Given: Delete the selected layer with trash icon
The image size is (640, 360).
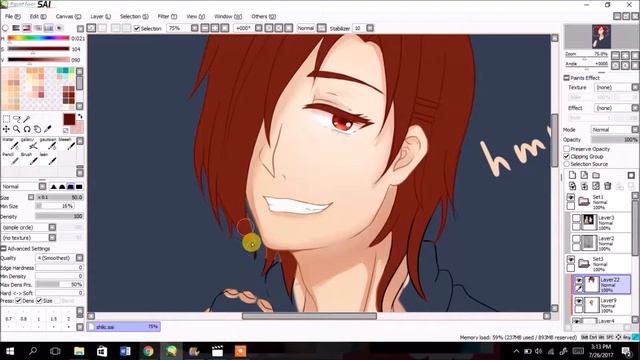Looking at the screenshot, I should (608, 186).
